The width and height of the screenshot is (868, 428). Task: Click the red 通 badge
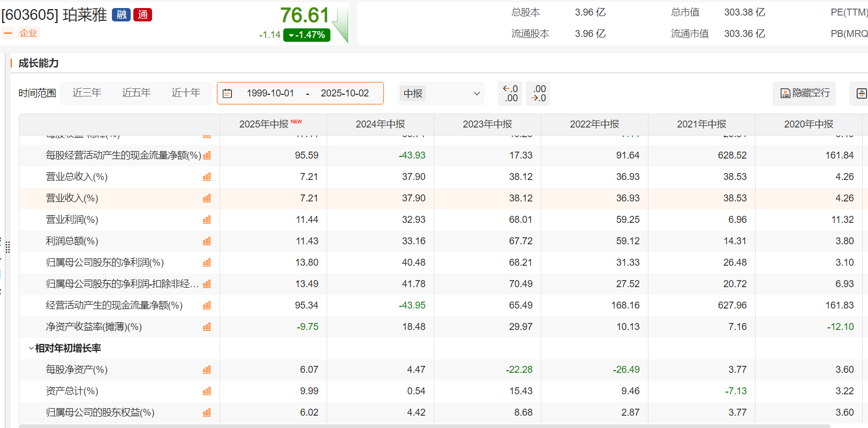143,15
